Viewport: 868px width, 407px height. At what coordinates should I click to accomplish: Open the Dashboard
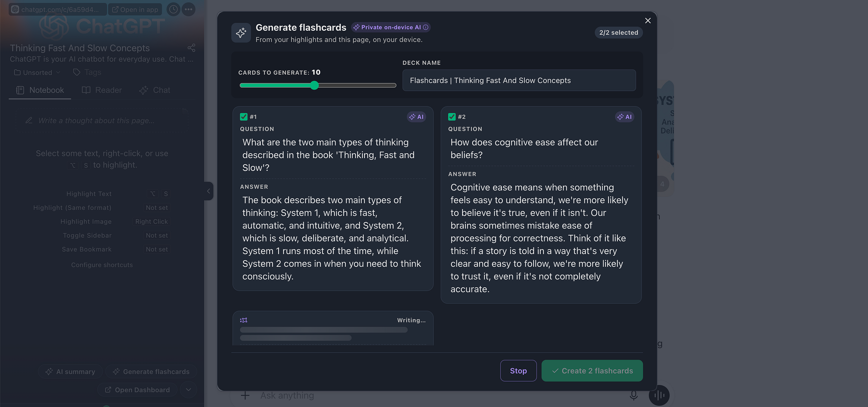[137, 390]
